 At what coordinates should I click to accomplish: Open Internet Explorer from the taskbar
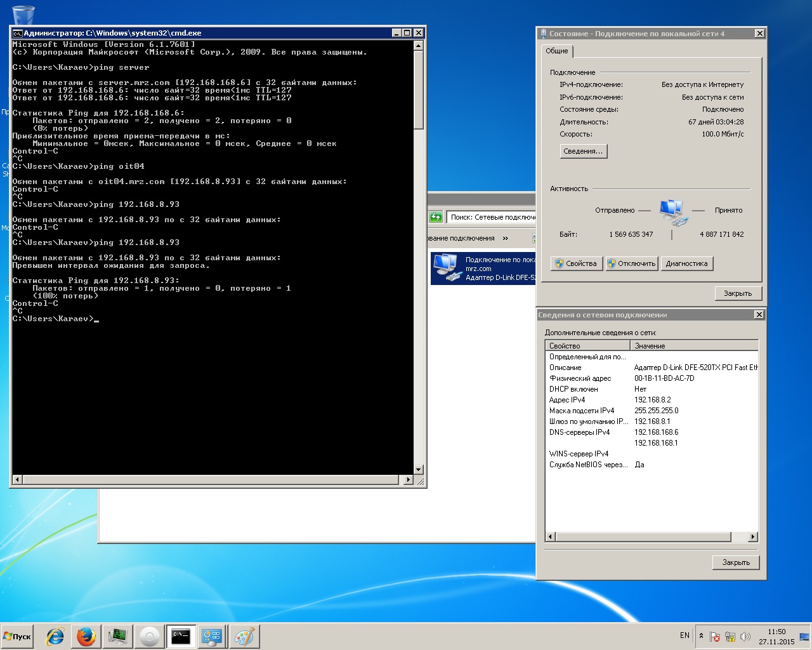pos(55,636)
